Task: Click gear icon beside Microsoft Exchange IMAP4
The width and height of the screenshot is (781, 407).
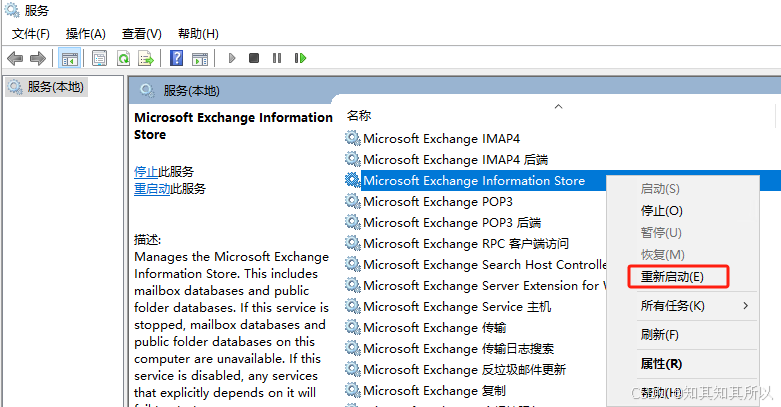Action: (353, 138)
